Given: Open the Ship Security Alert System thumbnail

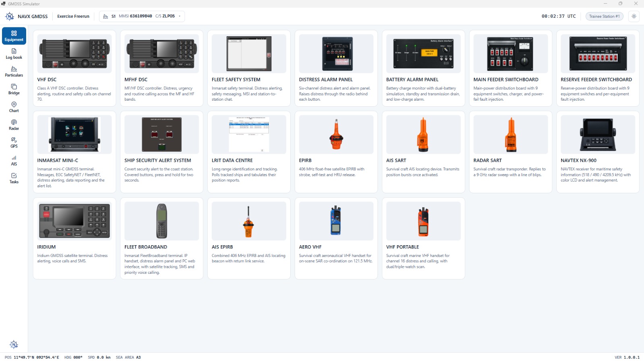Looking at the screenshot, I should 162,134.
